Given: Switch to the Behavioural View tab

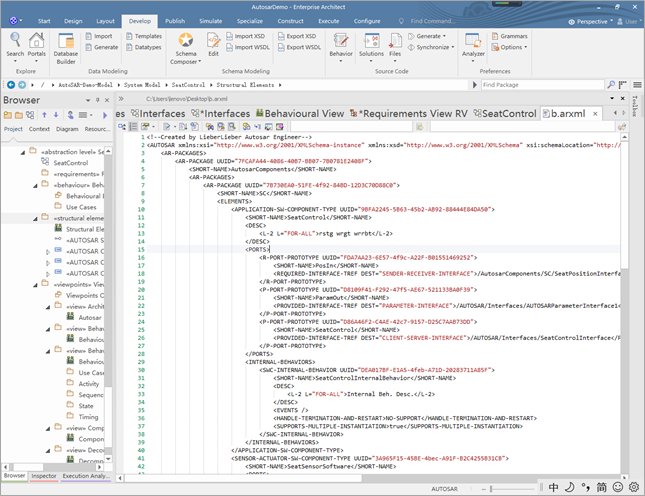Looking at the screenshot, I should [x=300, y=114].
